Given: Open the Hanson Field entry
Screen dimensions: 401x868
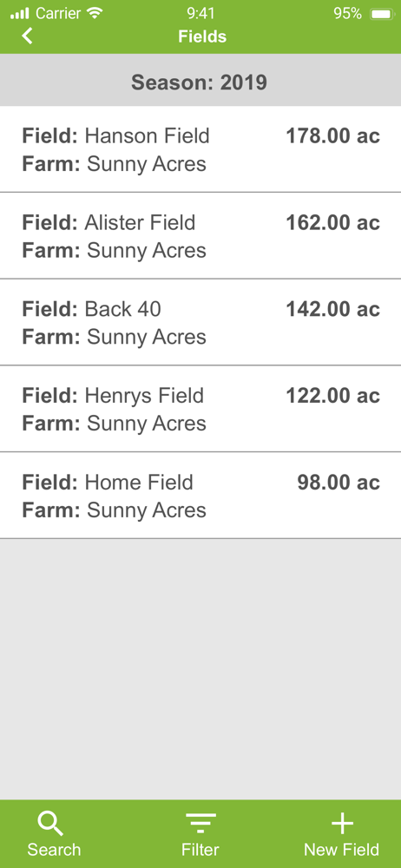Looking at the screenshot, I should point(200,149).
